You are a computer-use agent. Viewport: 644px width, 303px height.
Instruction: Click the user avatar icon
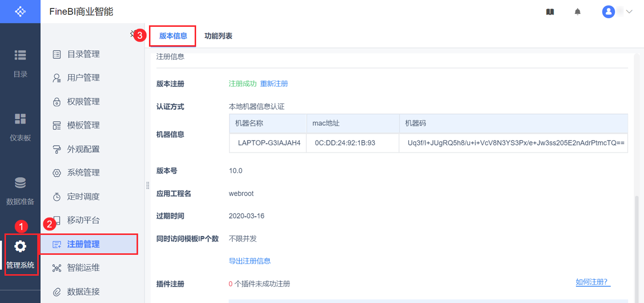tap(608, 12)
